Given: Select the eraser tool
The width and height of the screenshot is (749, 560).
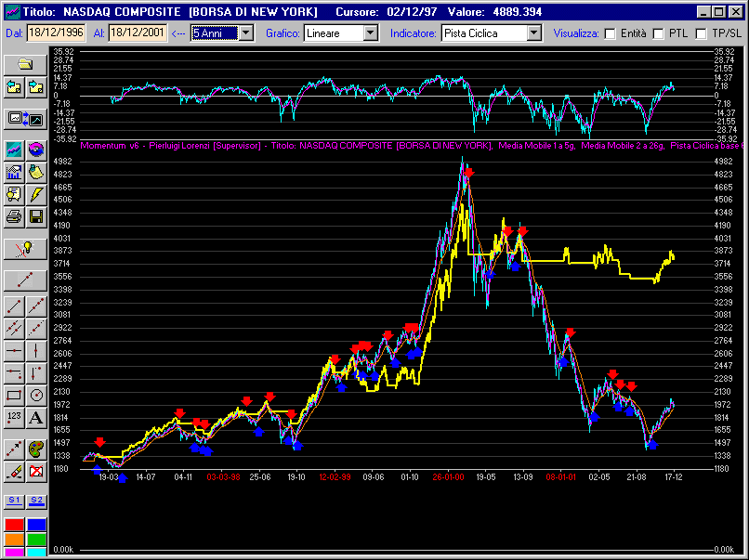Looking at the screenshot, I should coord(14,472).
